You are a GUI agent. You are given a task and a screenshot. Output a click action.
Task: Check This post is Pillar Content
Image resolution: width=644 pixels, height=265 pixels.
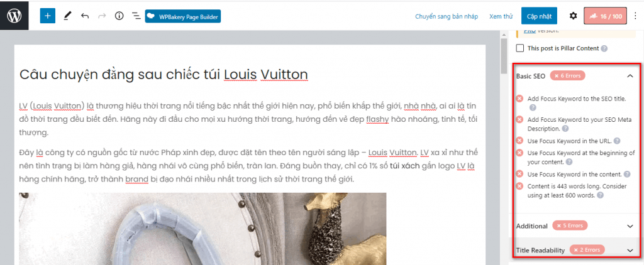(x=520, y=48)
